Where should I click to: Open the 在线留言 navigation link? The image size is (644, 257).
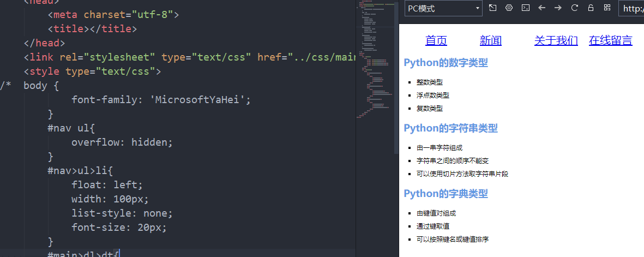[x=610, y=40]
